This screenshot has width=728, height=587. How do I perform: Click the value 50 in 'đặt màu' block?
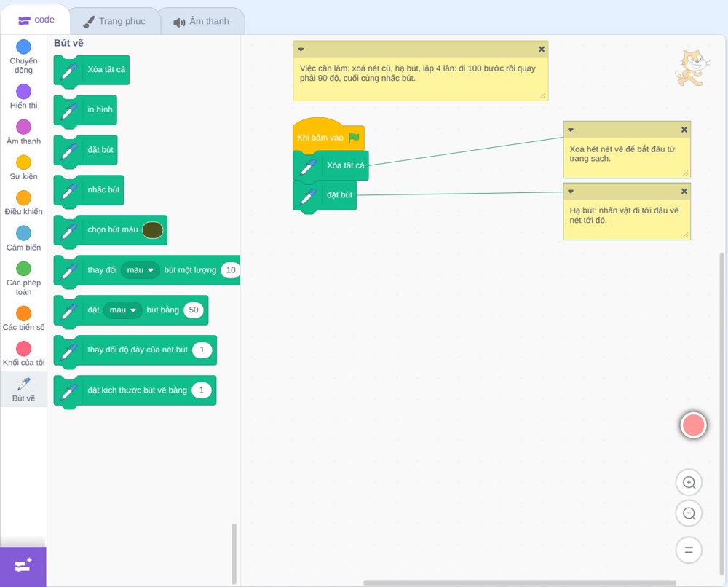point(194,310)
